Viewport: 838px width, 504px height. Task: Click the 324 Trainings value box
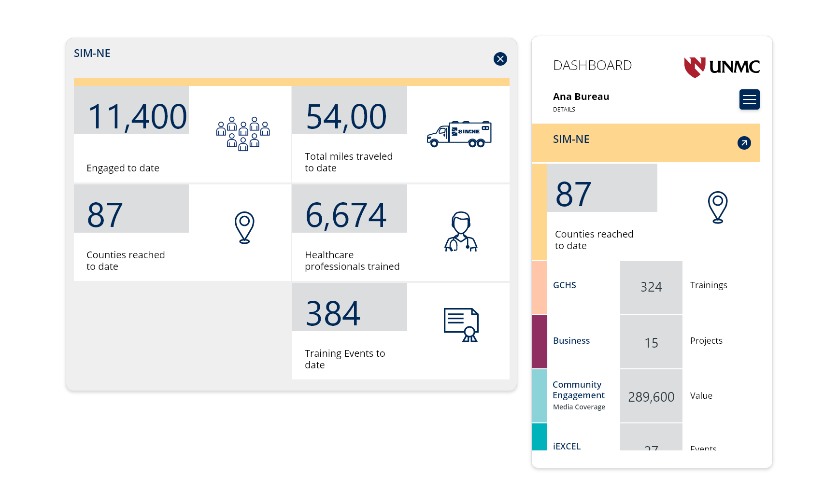point(651,287)
